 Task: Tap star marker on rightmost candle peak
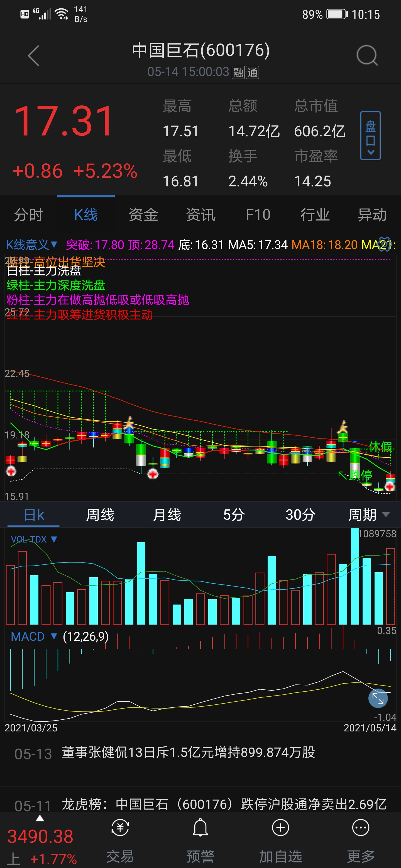(x=343, y=426)
